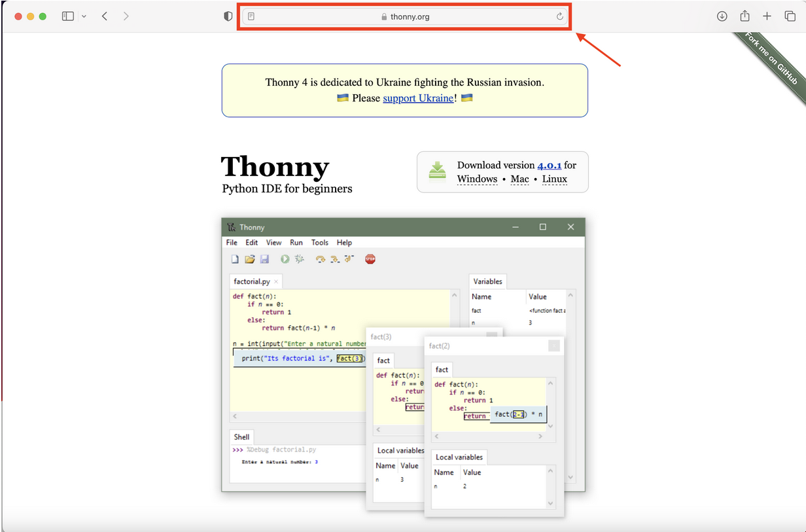The height and width of the screenshot is (532, 806).
Task: Click the left arrow of editor horizontal scrollbar
Action: coord(234,416)
